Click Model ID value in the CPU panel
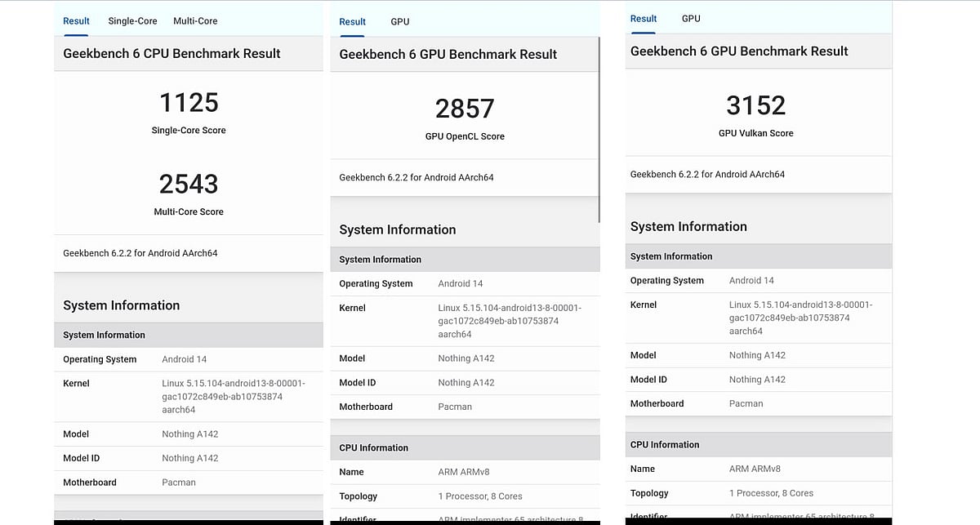This screenshot has height=525, width=980. point(189,458)
